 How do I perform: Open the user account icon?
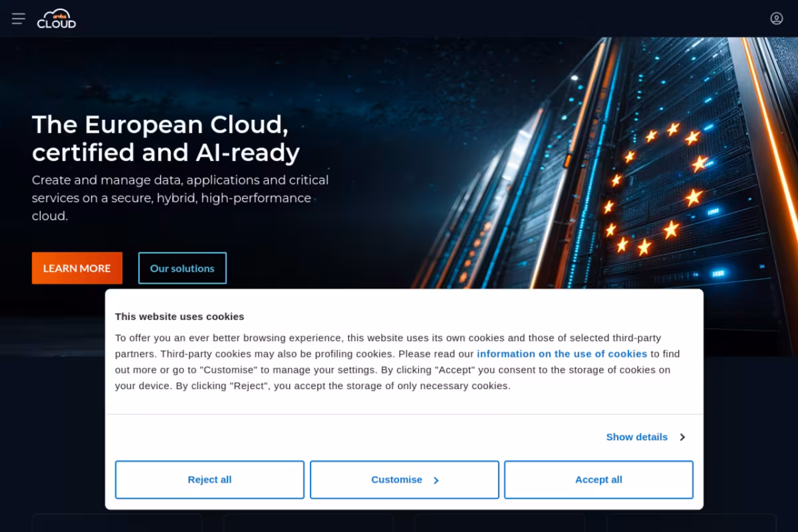coord(776,19)
